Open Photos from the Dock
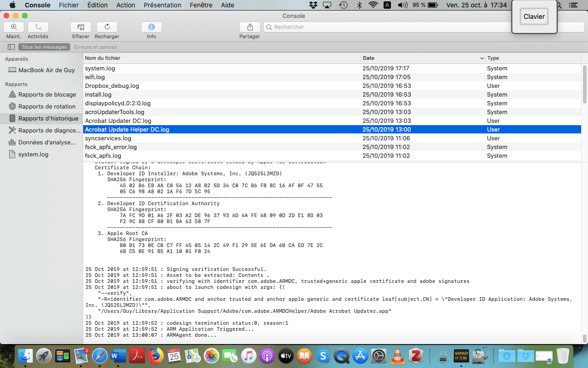The image size is (588, 368). pos(211,356)
